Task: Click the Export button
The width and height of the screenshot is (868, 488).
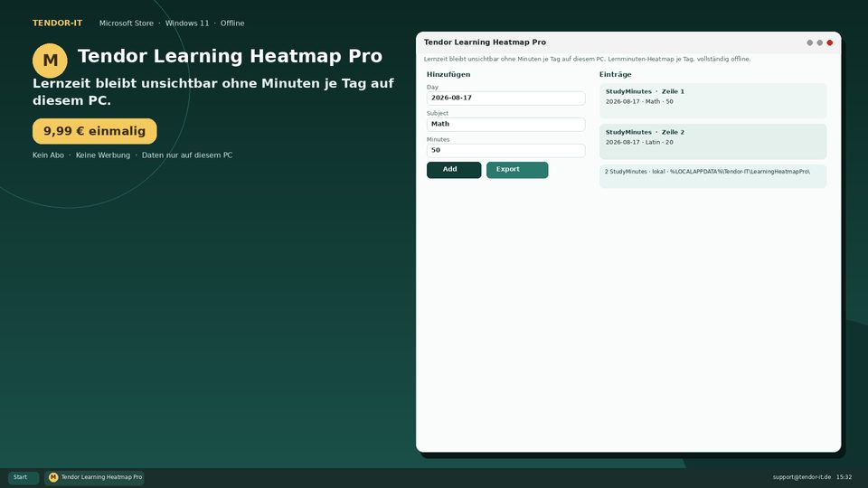Action: coord(517,170)
